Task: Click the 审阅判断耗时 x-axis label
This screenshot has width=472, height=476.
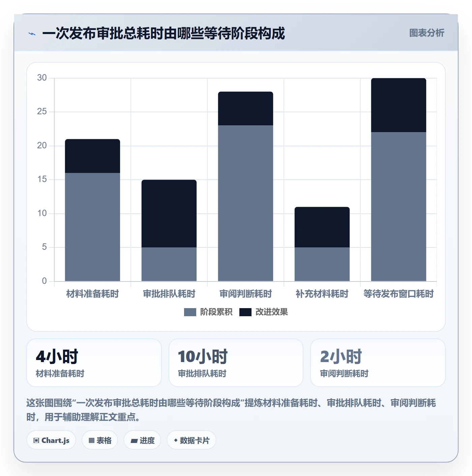Action: click(245, 294)
